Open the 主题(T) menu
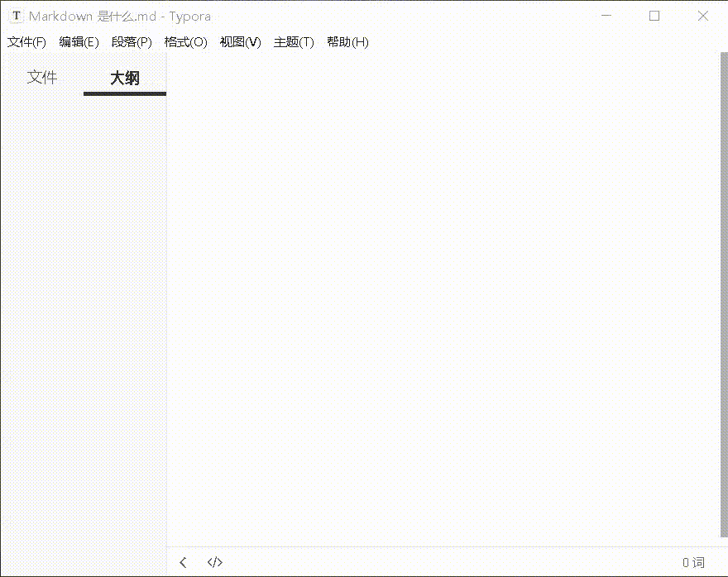The width and height of the screenshot is (728, 577). (x=293, y=42)
